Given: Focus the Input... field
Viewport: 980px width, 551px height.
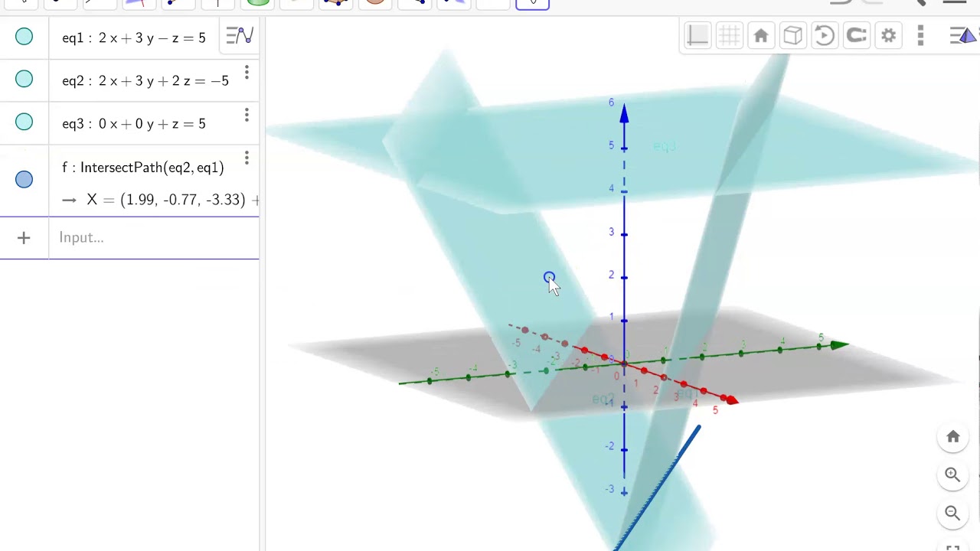Looking at the screenshot, I should point(153,237).
